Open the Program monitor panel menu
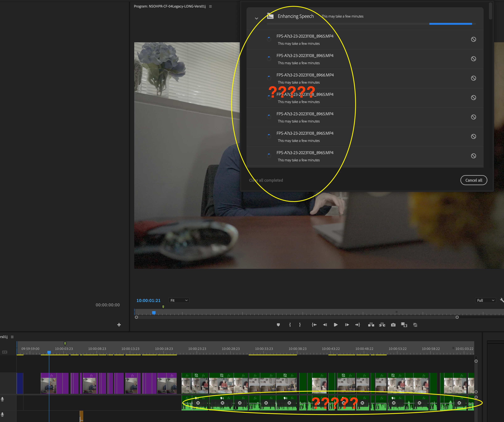The height and width of the screenshot is (422, 504). tap(210, 6)
